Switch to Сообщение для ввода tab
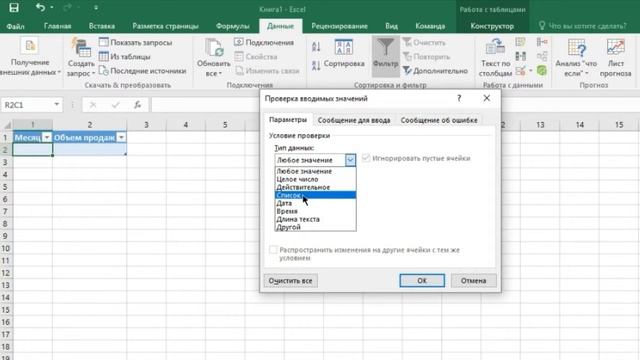This screenshot has width=640, height=360. [x=354, y=120]
